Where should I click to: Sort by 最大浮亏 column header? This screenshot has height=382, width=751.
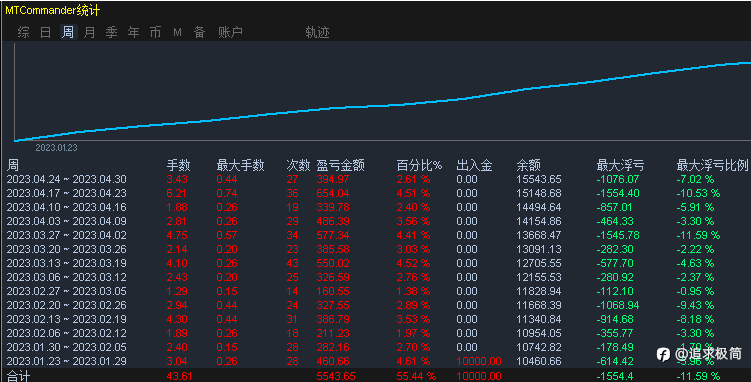(x=620, y=166)
